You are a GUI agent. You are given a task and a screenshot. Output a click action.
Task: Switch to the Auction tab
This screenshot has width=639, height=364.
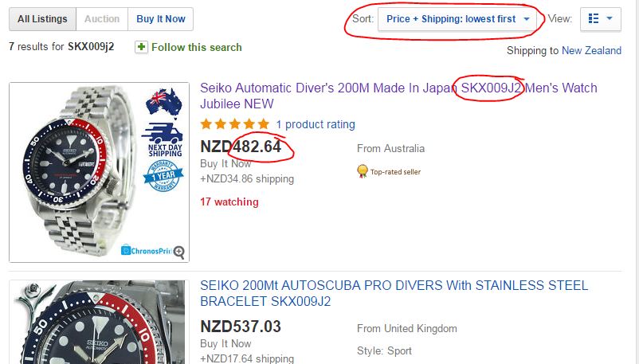[x=102, y=18]
